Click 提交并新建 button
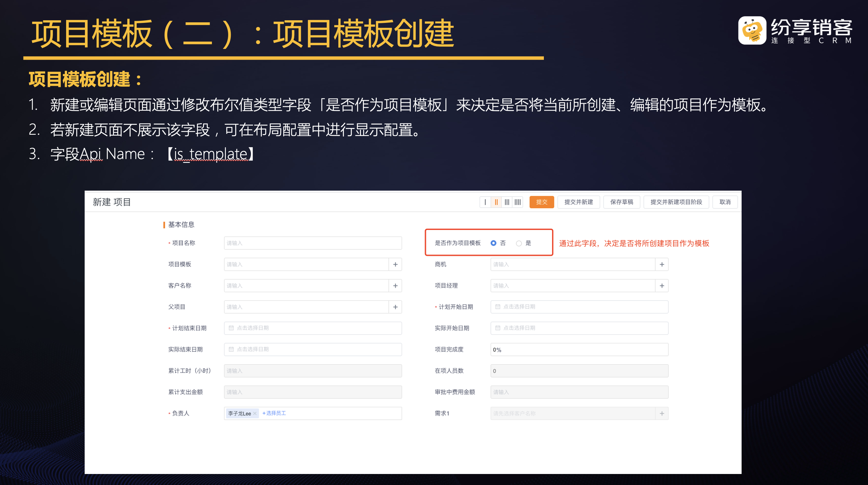The height and width of the screenshot is (485, 868). click(x=579, y=202)
